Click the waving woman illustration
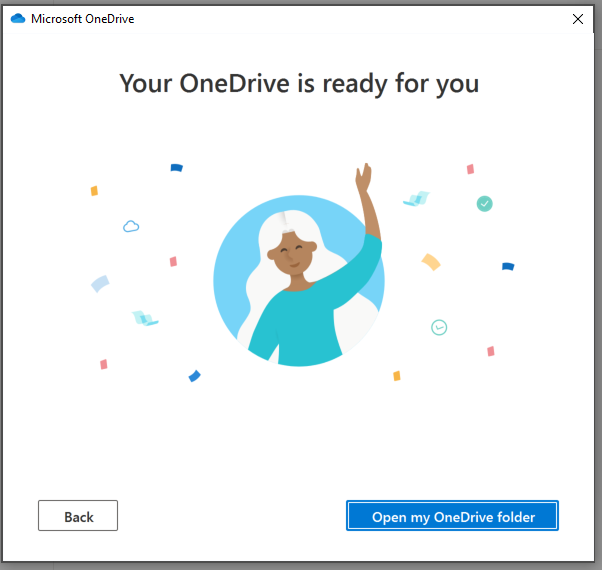Viewport: 602px width, 570px height. (299, 265)
